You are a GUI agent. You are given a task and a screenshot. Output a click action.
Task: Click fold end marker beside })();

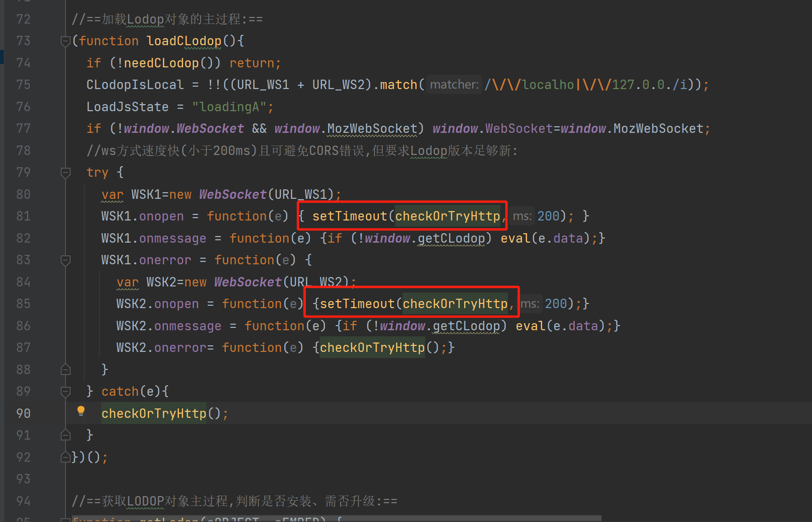click(x=65, y=457)
